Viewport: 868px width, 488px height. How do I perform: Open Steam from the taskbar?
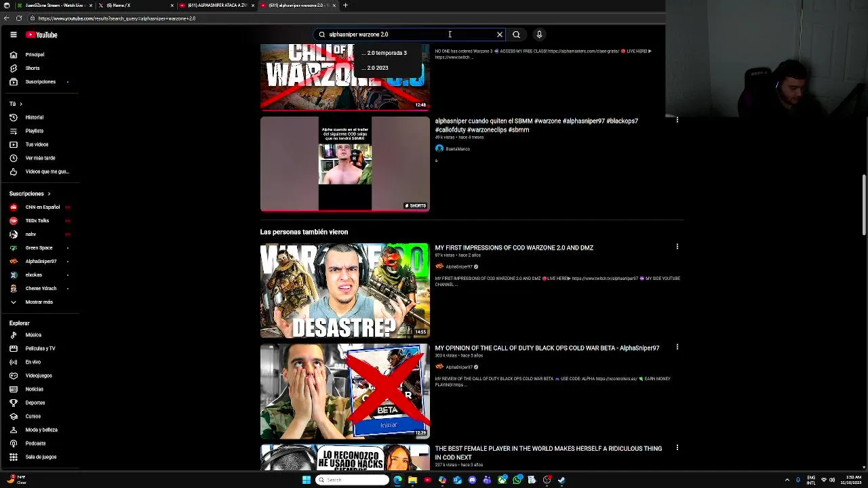coord(561,480)
